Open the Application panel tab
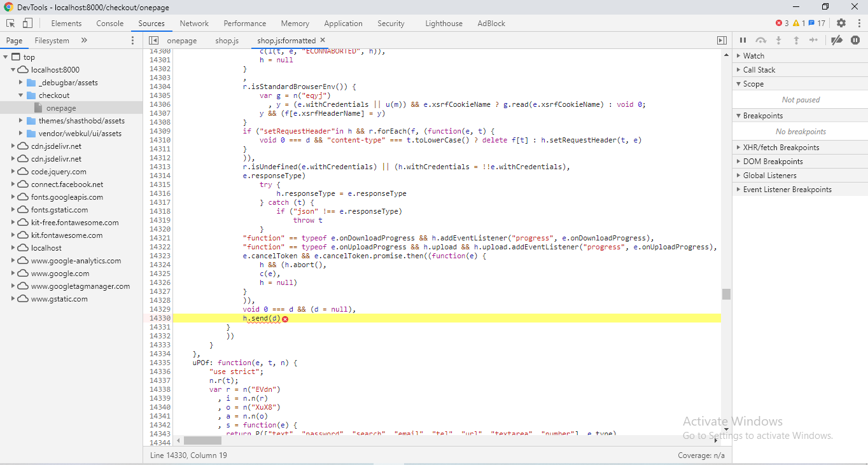868x465 pixels. [343, 23]
